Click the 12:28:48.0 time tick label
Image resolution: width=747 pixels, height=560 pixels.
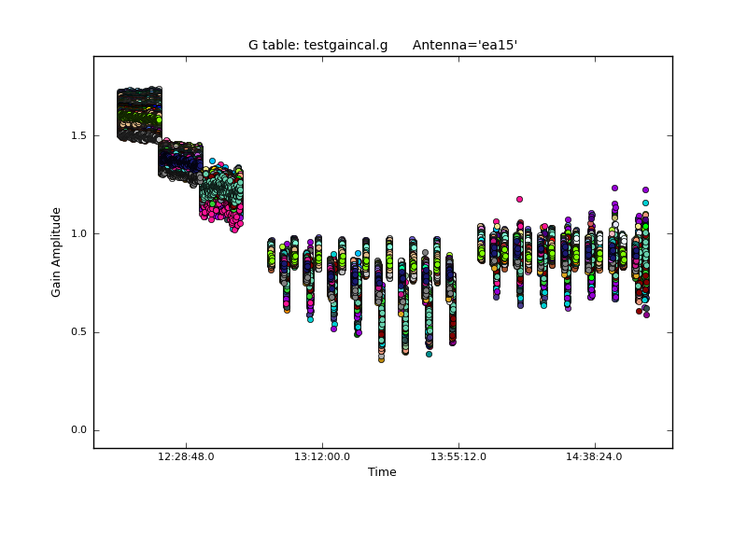(186, 457)
